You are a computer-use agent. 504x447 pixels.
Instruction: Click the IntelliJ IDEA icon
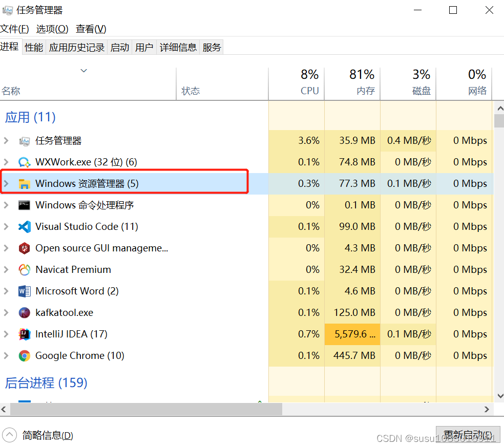click(x=25, y=334)
